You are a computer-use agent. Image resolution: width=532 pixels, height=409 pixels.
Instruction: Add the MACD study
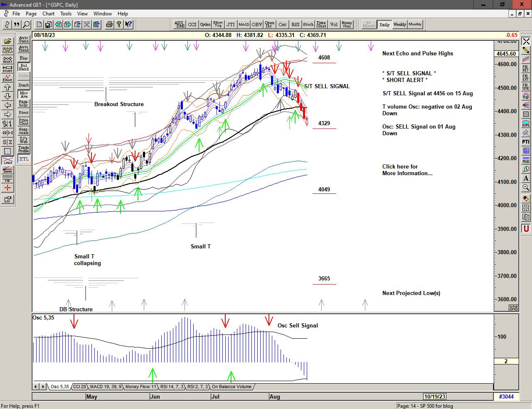[x=244, y=25]
